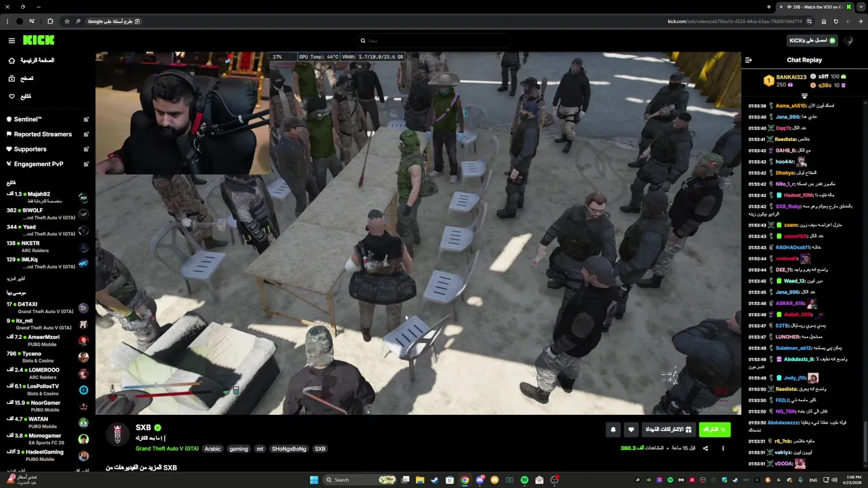Image resolution: width=868 pixels, height=488 pixels.
Task: Click the browser address bar URL
Action: (734, 22)
